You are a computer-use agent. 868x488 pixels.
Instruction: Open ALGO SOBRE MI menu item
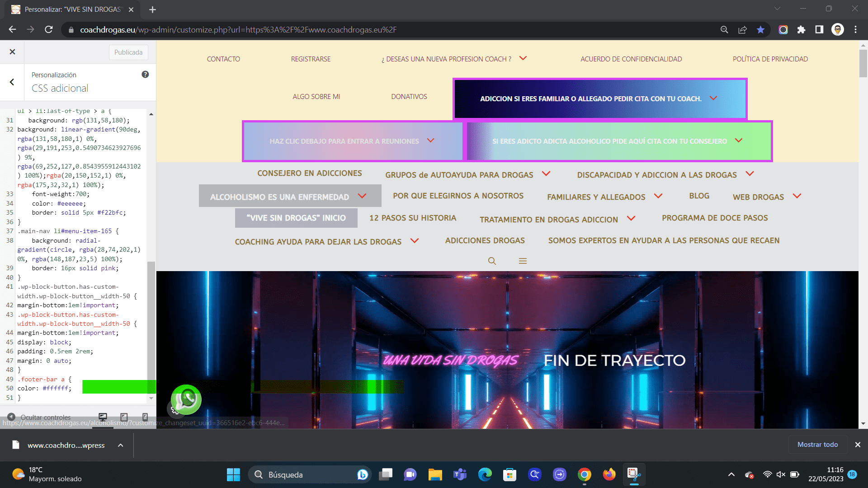tap(316, 97)
